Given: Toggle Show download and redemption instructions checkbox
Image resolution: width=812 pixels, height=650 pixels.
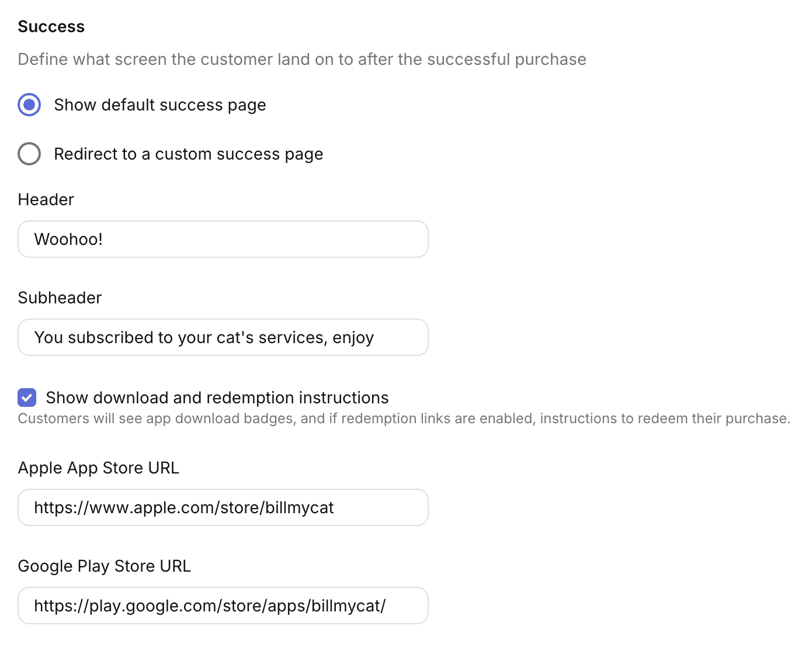Looking at the screenshot, I should [27, 398].
